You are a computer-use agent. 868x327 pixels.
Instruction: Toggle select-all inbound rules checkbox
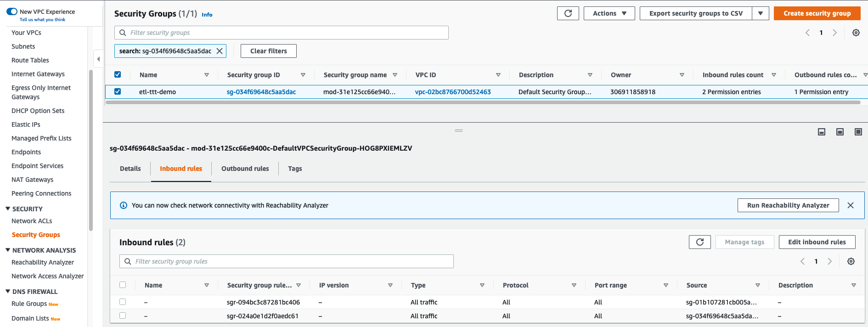(123, 285)
